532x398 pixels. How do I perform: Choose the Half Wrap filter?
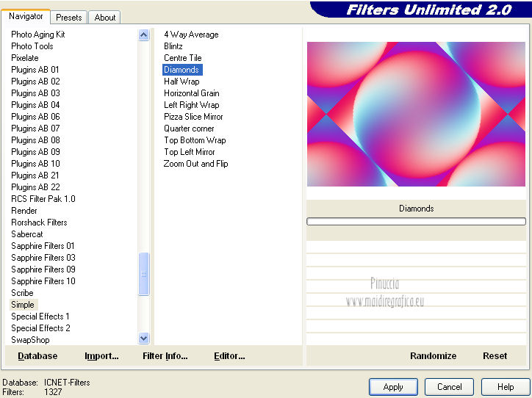pyautogui.click(x=181, y=82)
